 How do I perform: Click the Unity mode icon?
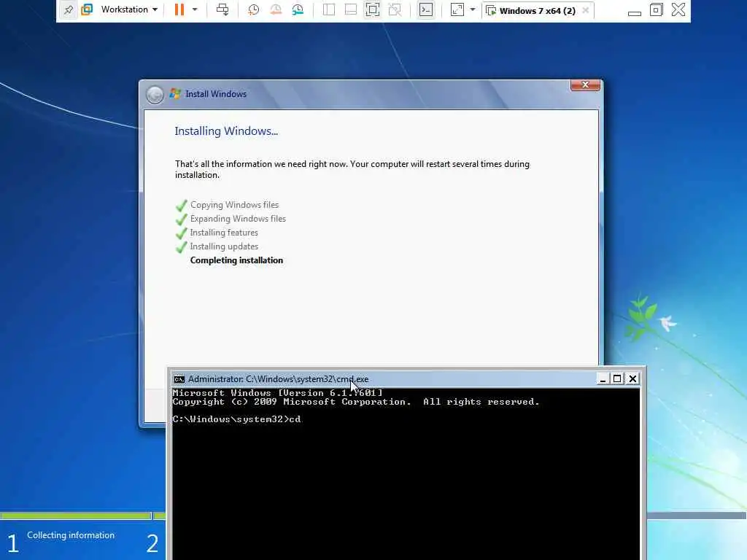(395, 9)
